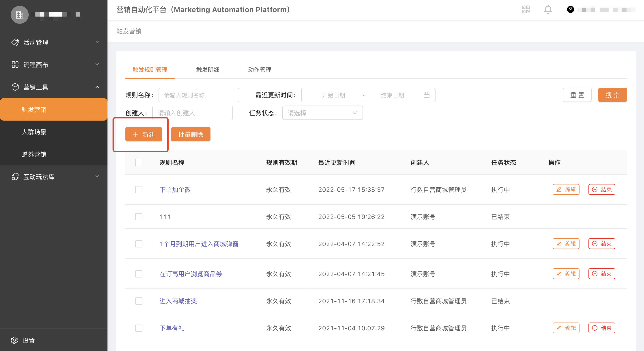Screen dimensions: 644x351
Task: Expand the 活动管理 menu chevron
Action: pyautogui.click(x=97, y=42)
